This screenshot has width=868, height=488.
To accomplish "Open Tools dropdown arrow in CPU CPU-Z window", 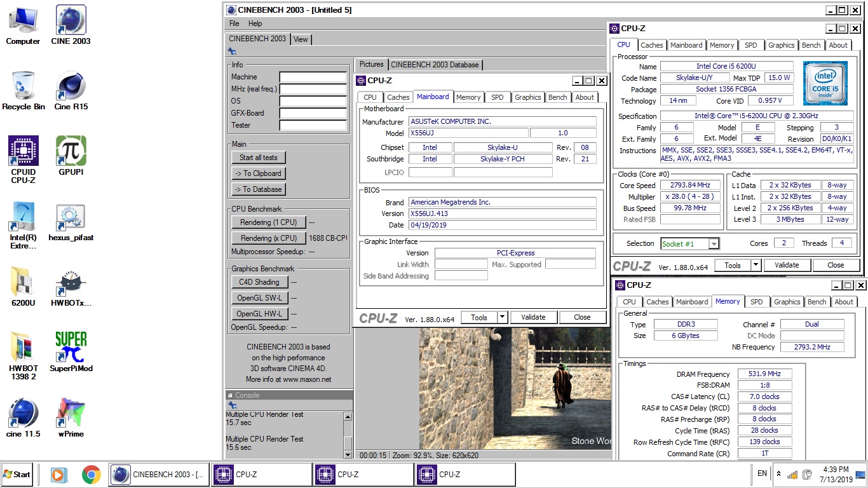I will coord(756,265).
